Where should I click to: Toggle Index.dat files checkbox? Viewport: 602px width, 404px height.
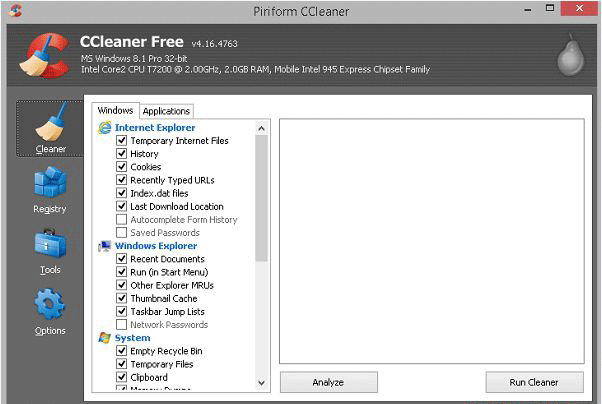(x=121, y=193)
